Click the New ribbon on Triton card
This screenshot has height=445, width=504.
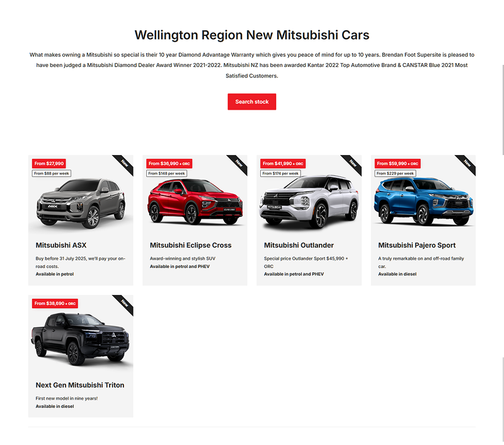tap(124, 303)
